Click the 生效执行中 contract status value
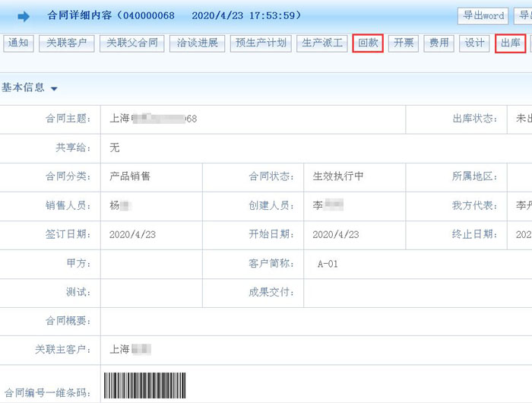The image size is (532, 403). 338,176
